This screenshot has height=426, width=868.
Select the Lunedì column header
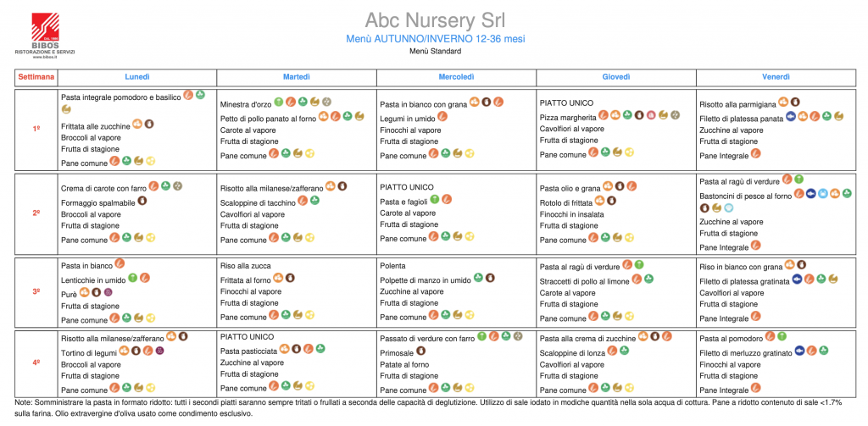tap(137, 77)
